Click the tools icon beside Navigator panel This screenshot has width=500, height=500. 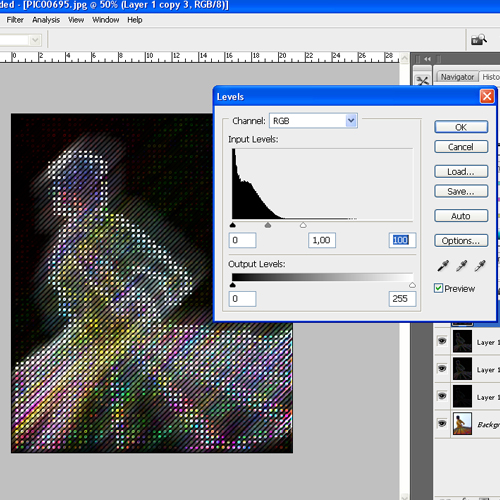pos(422,81)
